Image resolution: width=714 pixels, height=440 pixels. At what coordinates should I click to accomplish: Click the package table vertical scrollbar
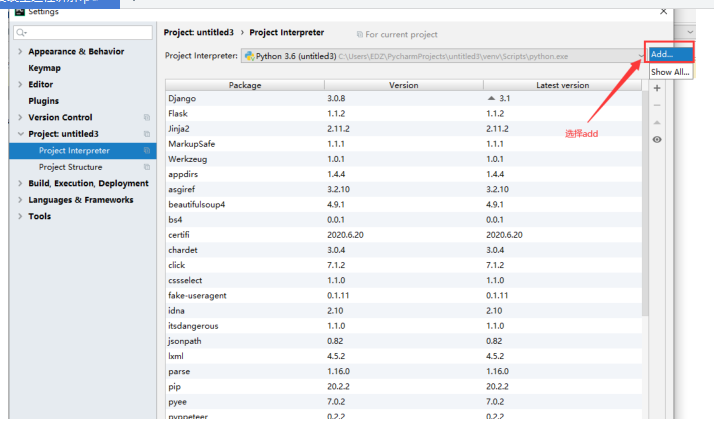coord(645,203)
